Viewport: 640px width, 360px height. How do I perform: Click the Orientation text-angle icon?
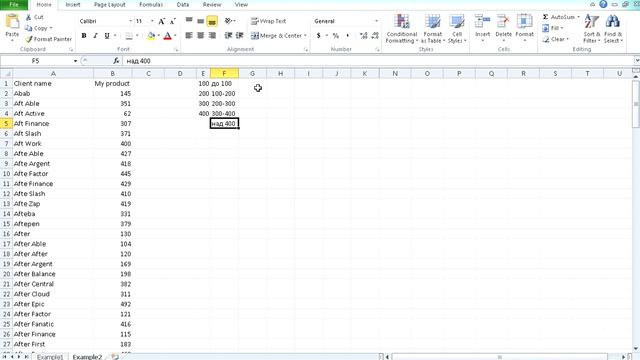click(229, 21)
